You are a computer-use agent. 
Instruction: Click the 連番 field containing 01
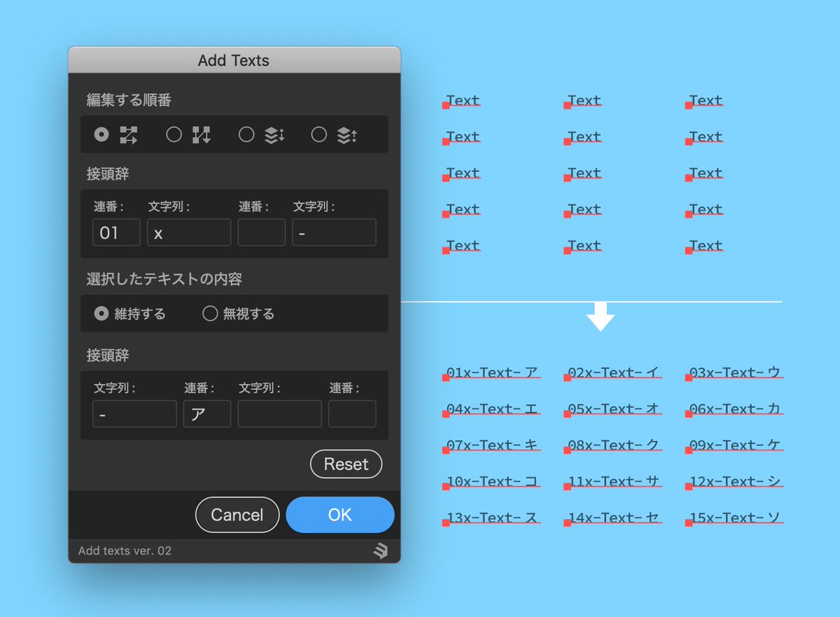point(116,232)
